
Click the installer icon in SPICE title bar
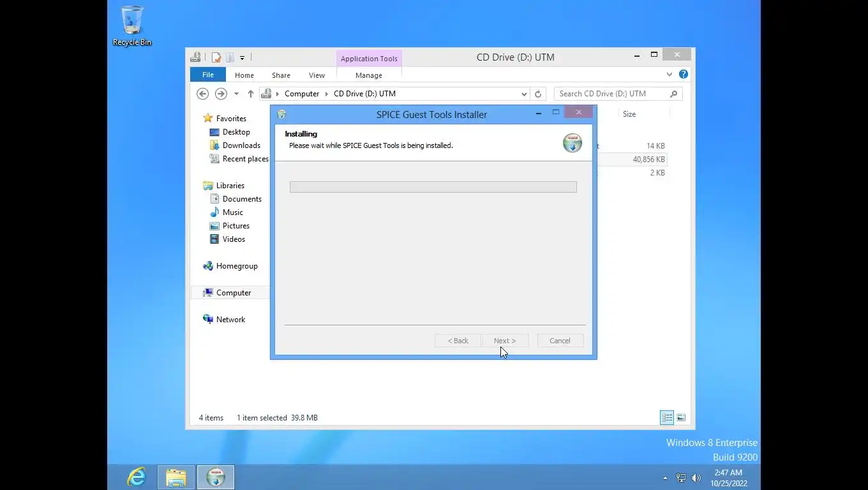pyautogui.click(x=281, y=115)
